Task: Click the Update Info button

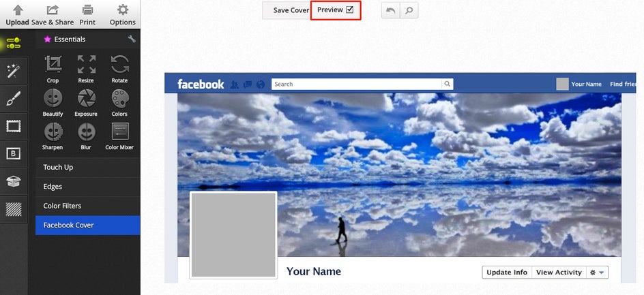Action: pyautogui.click(x=507, y=273)
